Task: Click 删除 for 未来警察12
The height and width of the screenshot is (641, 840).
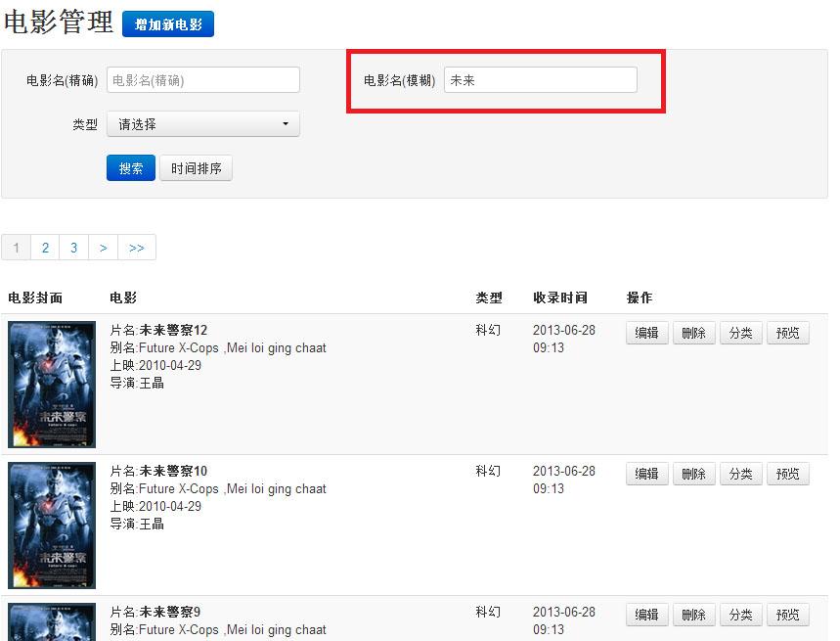Action: tap(693, 333)
